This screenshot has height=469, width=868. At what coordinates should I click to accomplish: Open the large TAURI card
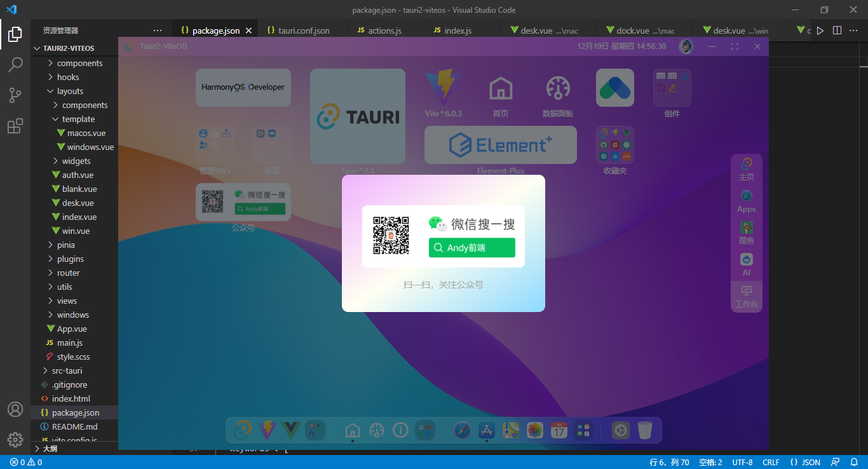pos(358,116)
